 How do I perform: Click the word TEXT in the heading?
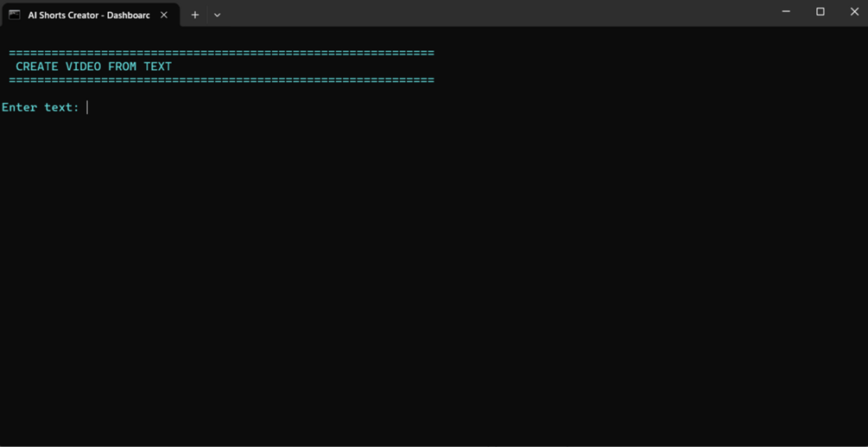pyautogui.click(x=158, y=67)
